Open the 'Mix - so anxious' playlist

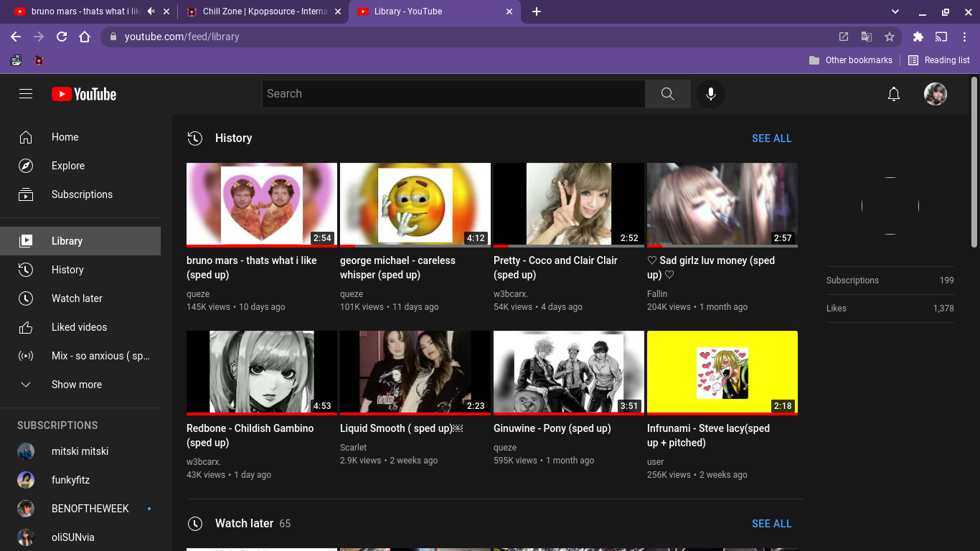coord(80,356)
